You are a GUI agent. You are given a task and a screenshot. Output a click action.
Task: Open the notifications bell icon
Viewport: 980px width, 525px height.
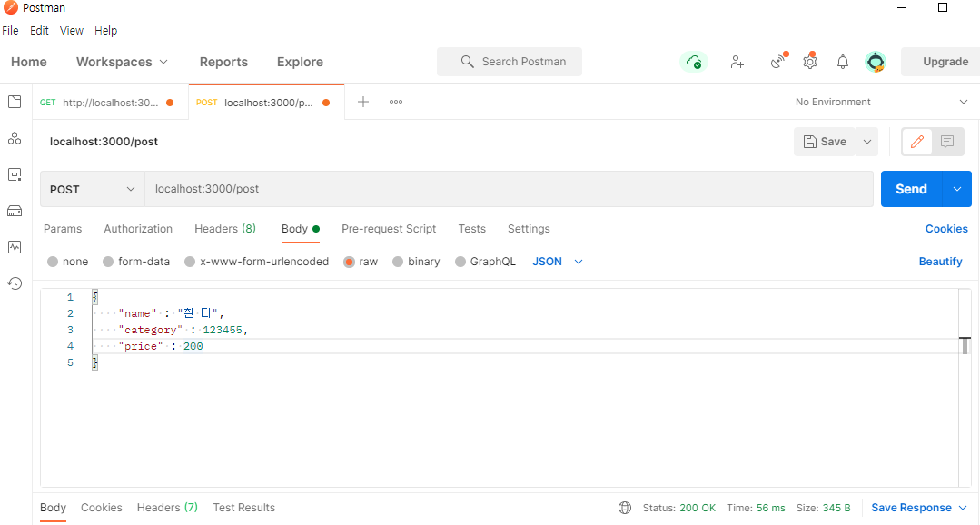pyautogui.click(x=843, y=62)
